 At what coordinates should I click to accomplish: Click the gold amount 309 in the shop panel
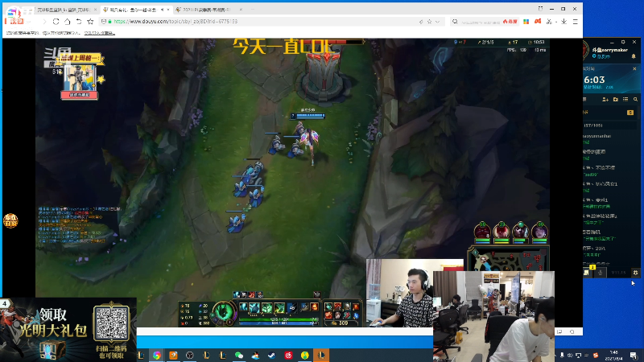(x=344, y=323)
